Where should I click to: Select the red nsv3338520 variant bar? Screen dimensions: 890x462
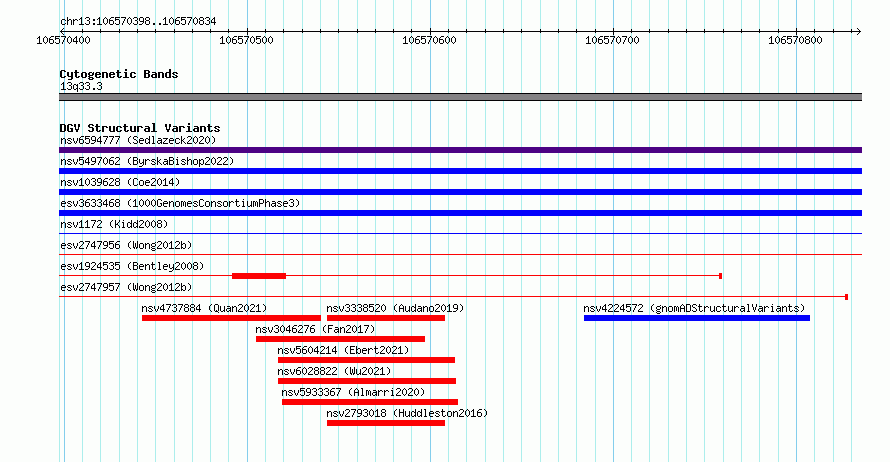coord(386,318)
